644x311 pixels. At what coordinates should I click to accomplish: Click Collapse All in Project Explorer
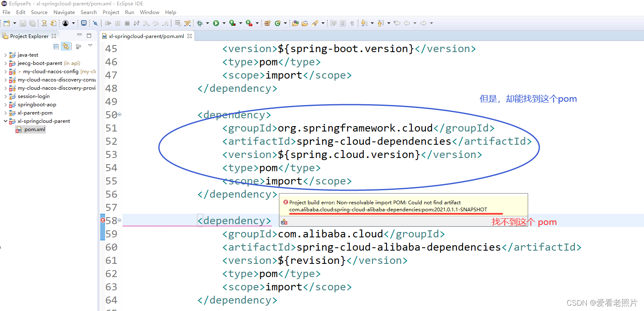(56, 46)
